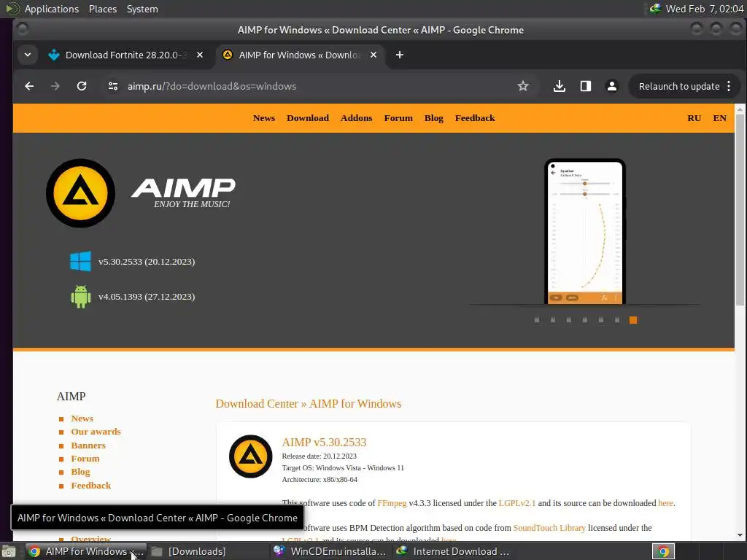Open the FFmpeg link
Image resolution: width=747 pixels, height=560 pixels.
[x=392, y=503]
